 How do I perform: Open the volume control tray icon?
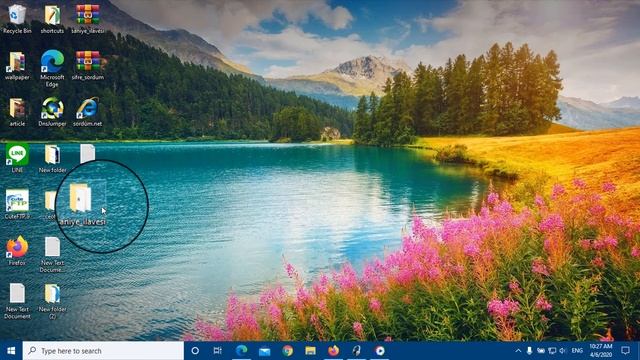563,351
